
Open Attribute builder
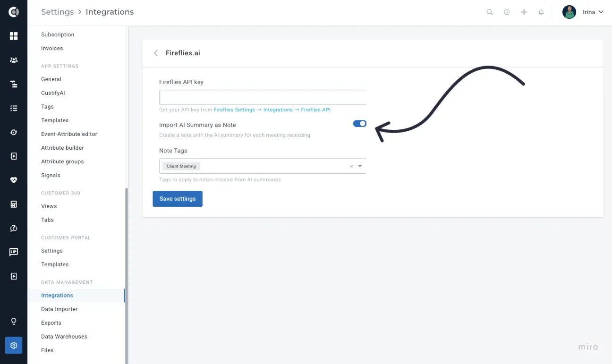pyautogui.click(x=62, y=148)
